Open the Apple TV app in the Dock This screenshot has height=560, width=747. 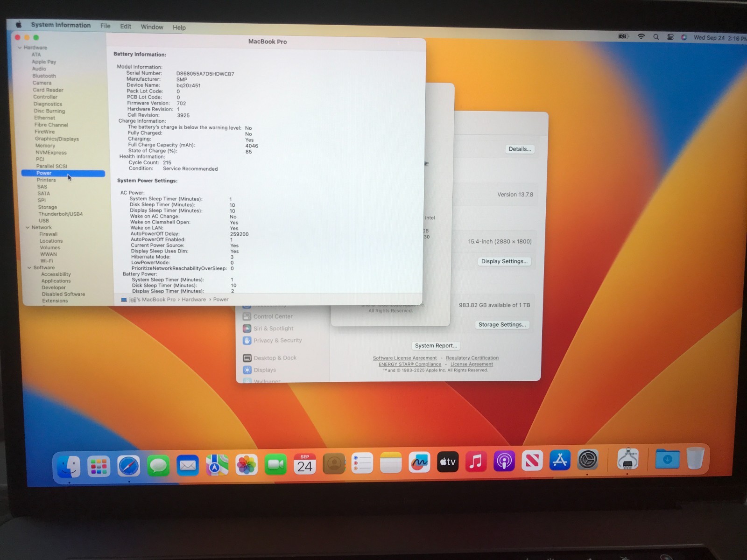448,462
